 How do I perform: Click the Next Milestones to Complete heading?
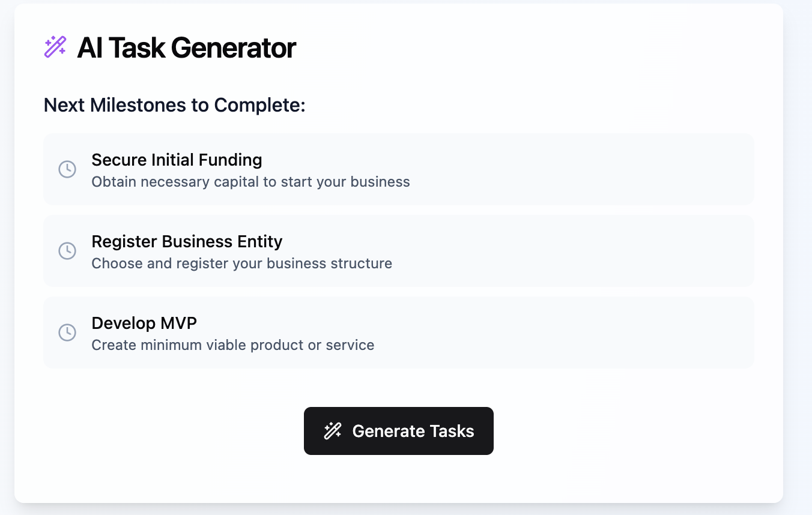[x=175, y=106]
